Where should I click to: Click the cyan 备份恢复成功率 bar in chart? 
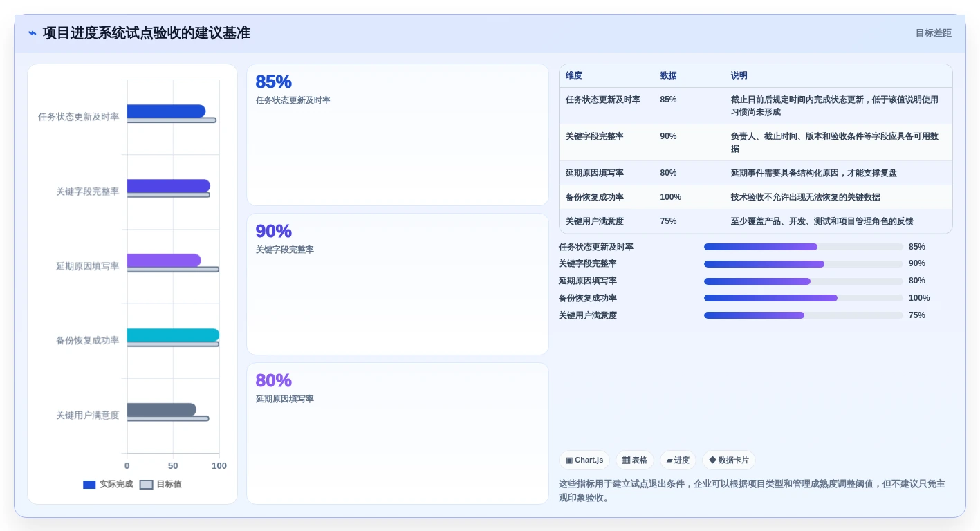click(x=173, y=335)
